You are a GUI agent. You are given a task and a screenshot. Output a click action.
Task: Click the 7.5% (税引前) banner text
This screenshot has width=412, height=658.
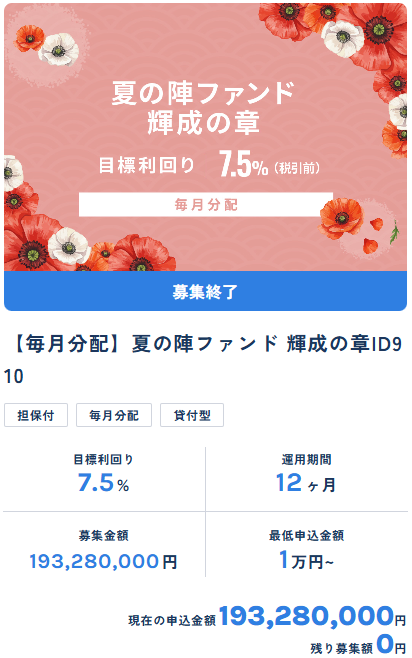pos(269,164)
